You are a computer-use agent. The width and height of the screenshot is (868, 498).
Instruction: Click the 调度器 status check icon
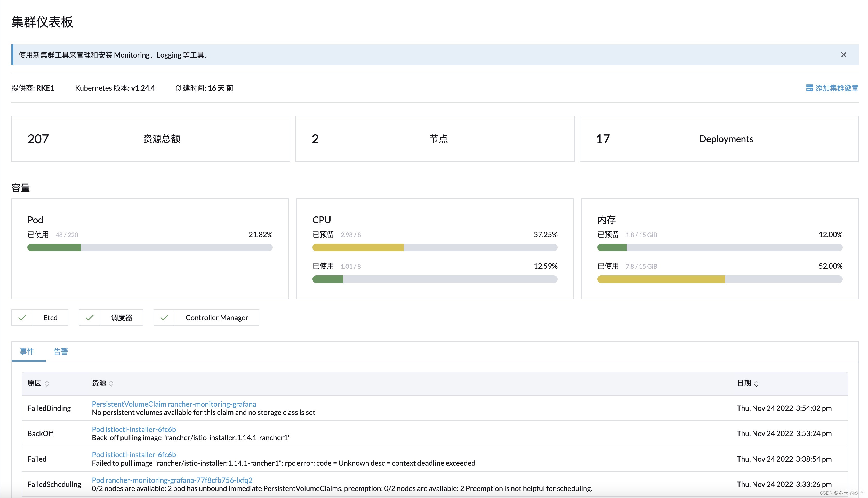[x=90, y=317]
